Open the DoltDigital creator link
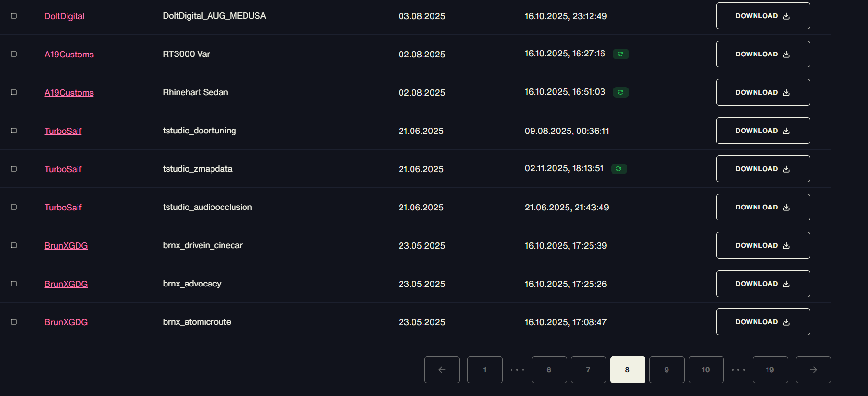Viewport: 868px width, 396px height. coord(64,16)
